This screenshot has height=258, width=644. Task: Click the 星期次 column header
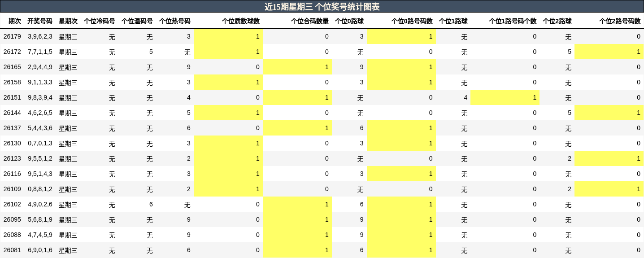tap(68, 21)
